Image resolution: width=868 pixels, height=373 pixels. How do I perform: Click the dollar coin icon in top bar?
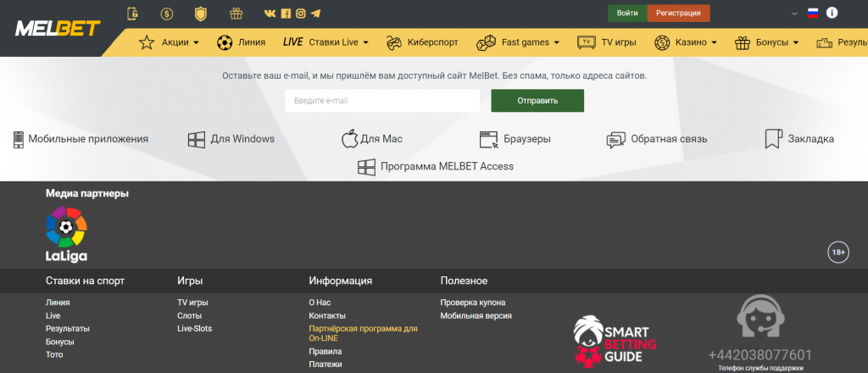point(167,14)
